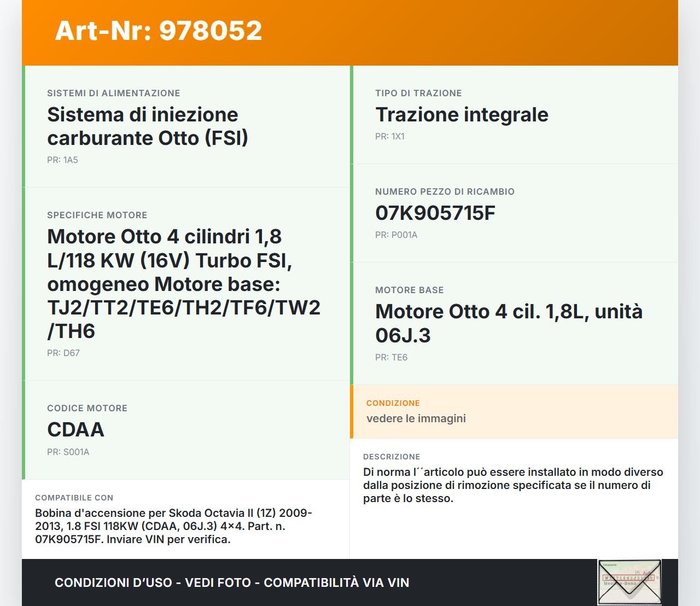This screenshot has height=606, width=700.
Task: Click the COMPATIBILE CON Skoda Octavia paragraph
Action: pos(173,526)
